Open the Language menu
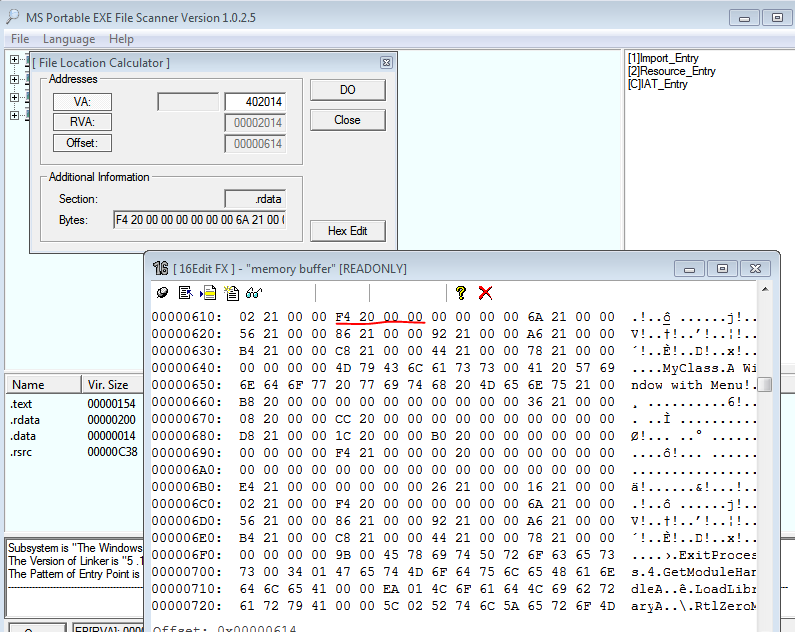 click(69, 39)
